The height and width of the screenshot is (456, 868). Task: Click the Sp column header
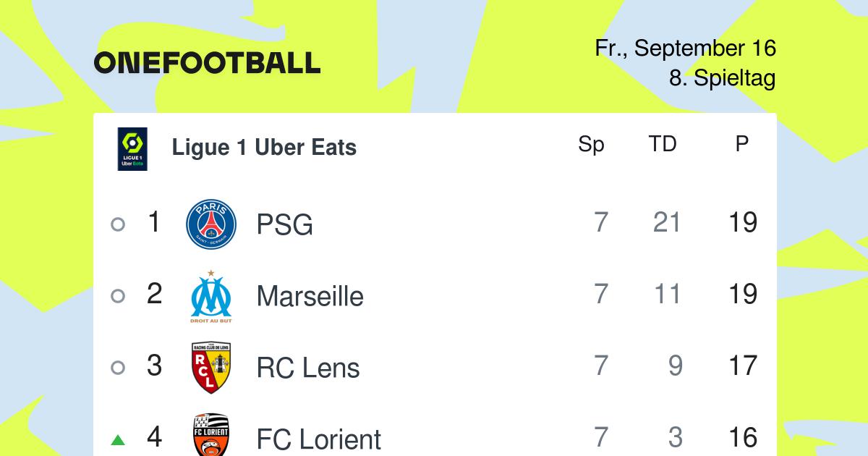(591, 145)
